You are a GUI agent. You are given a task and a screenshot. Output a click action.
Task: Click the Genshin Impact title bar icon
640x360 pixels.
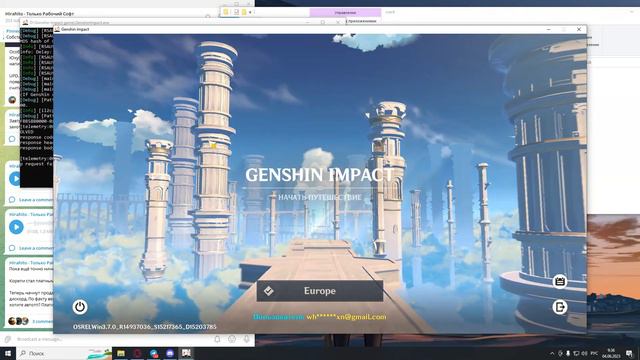pyautogui.click(x=57, y=29)
